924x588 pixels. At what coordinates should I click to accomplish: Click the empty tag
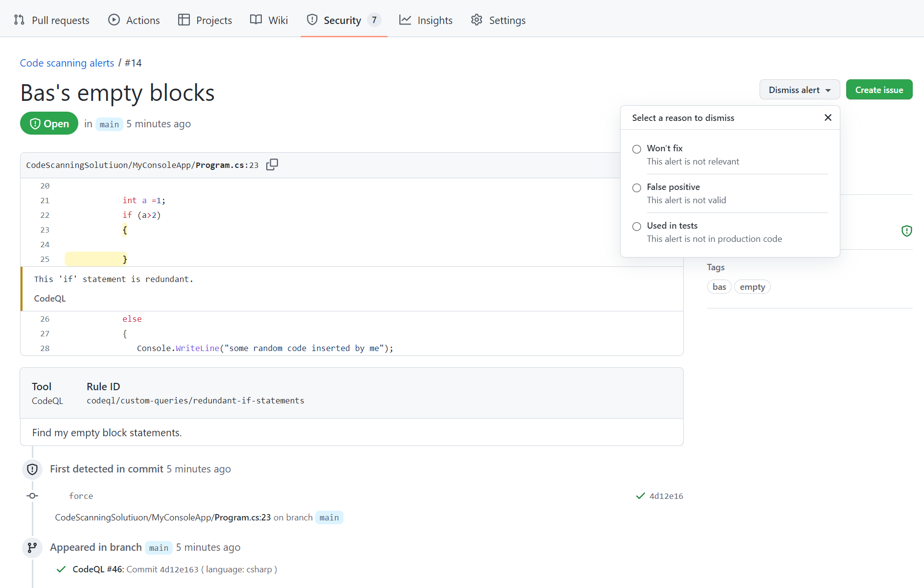coord(752,286)
